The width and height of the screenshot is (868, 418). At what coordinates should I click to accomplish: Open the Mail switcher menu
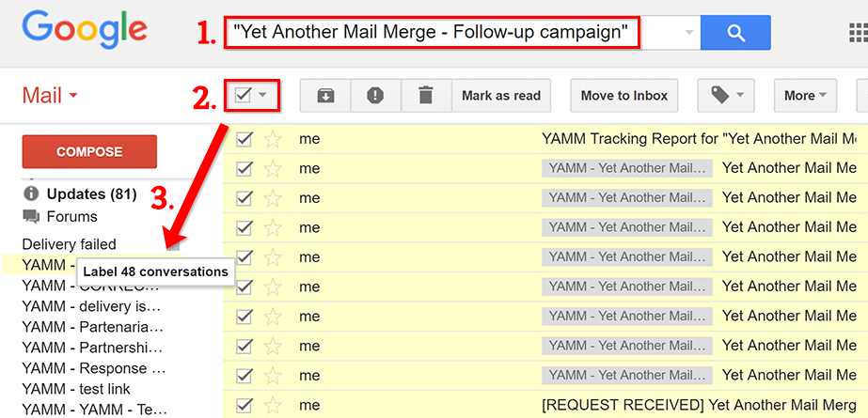coord(50,96)
